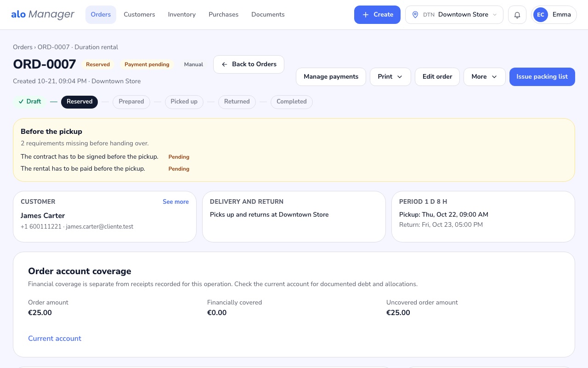Open Manage payments
This screenshot has height=368, width=588.
coord(331,77)
